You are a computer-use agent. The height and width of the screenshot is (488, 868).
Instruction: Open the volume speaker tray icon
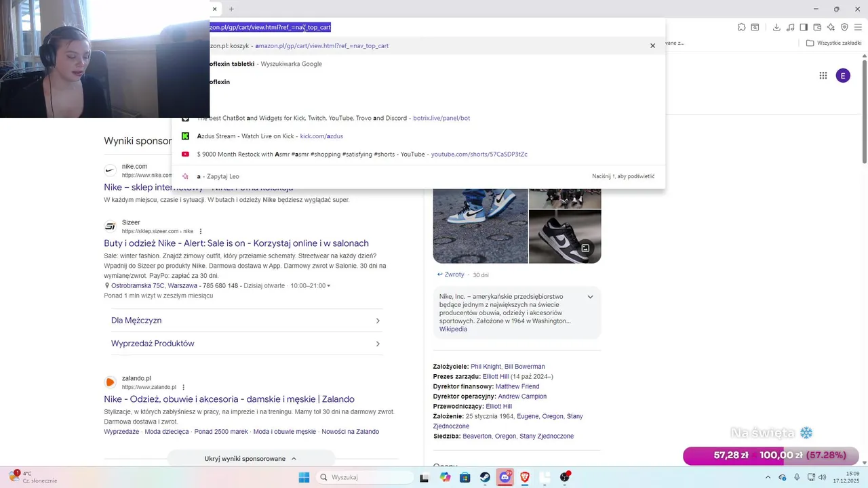(x=822, y=477)
